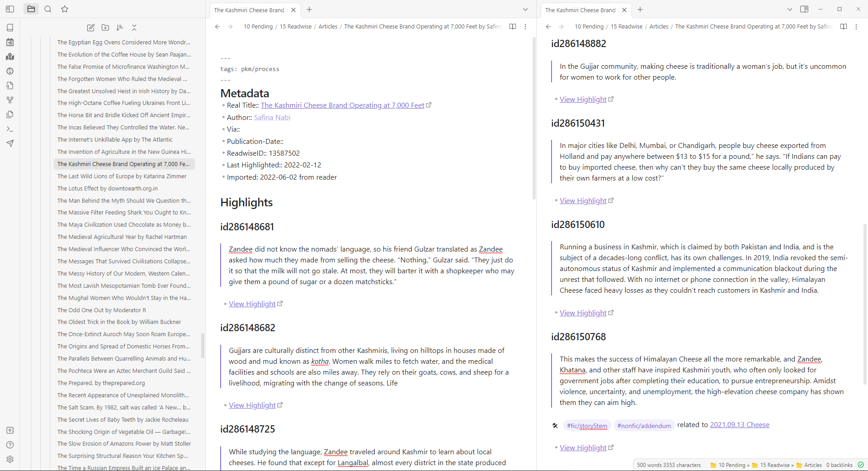
Task: Open tab list dropdown in right pane
Action: pyautogui.click(x=790, y=10)
